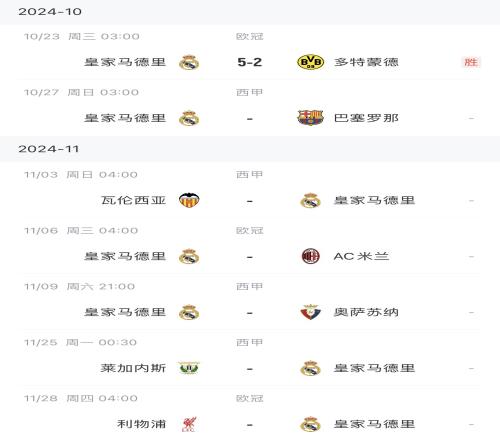
Task: Click the FC Barcelona crest icon
Action: 310,118
